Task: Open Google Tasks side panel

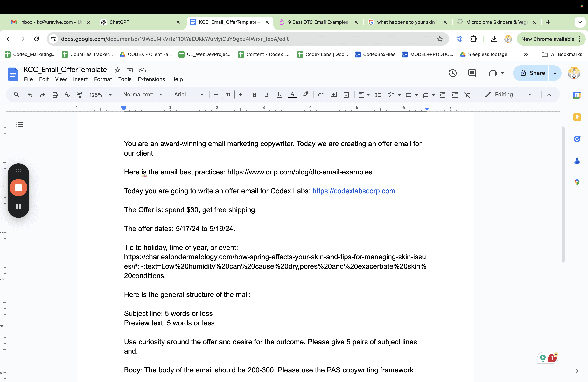Action: coord(577,139)
